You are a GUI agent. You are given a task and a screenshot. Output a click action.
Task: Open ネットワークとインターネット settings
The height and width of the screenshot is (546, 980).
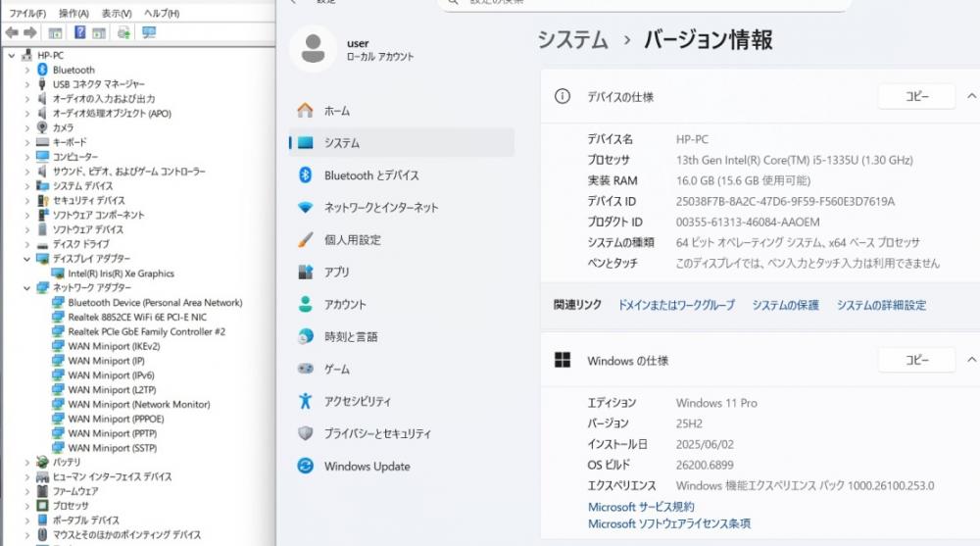[x=401, y=207]
